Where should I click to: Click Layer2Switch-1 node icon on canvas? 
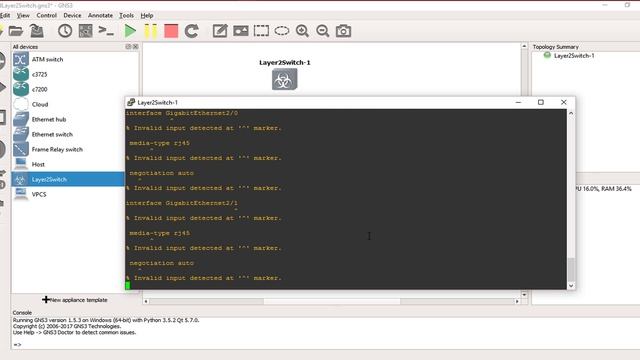(x=284, y=80)
